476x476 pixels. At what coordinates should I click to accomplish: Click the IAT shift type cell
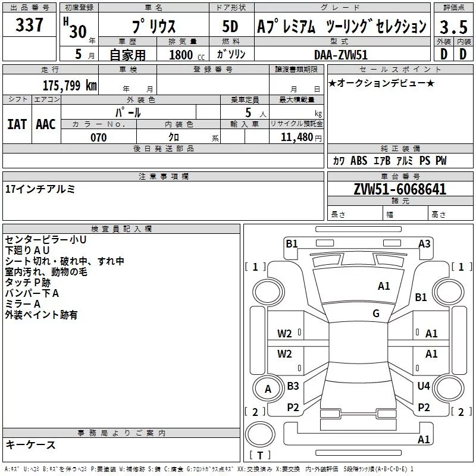click(x=17, y=124)
